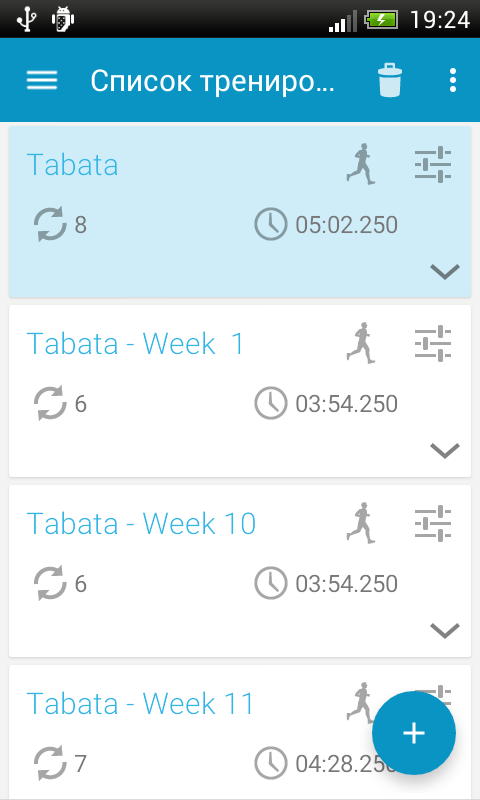Open settings sliders for Tabata workout
Viewport: 480px width, 800px height.
(x=433, y=164)
